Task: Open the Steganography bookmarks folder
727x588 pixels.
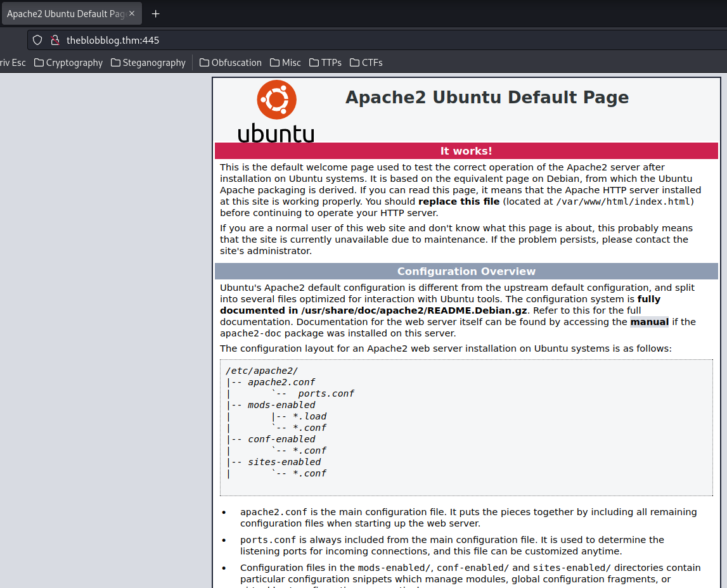Action: tap(148, 63)
